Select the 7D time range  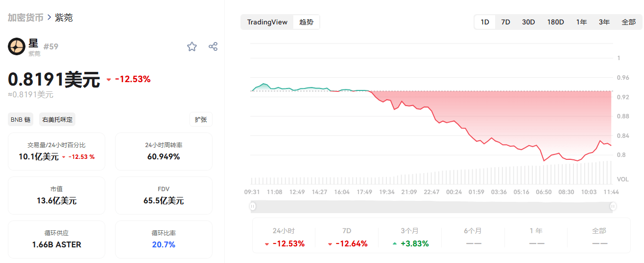(x=506, y=22)
